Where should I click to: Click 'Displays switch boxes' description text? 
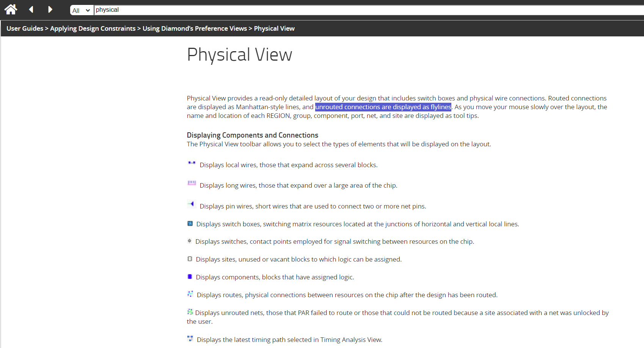[358, 224]
